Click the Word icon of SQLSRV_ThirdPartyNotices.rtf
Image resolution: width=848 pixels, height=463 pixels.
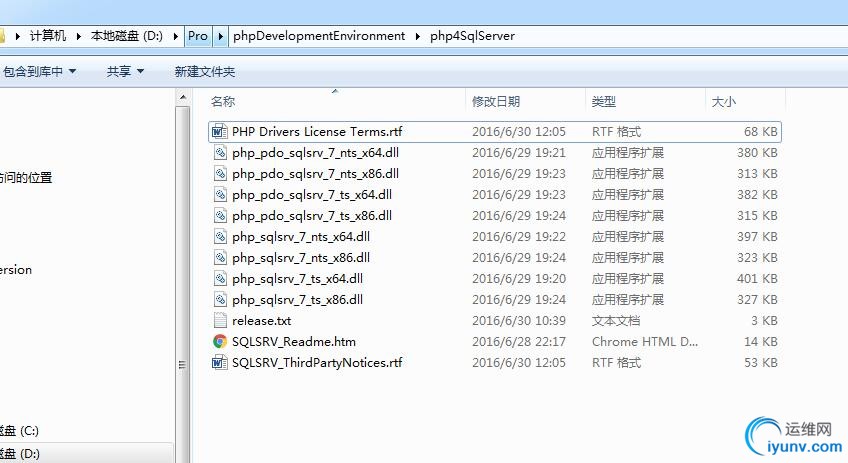pyautogui.click(x=220, y=362)
